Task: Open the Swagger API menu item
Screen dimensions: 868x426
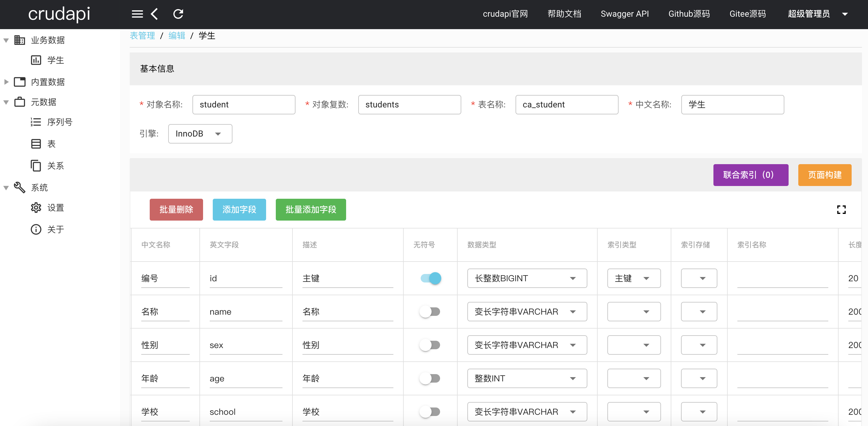Action: tap(624, 14)
